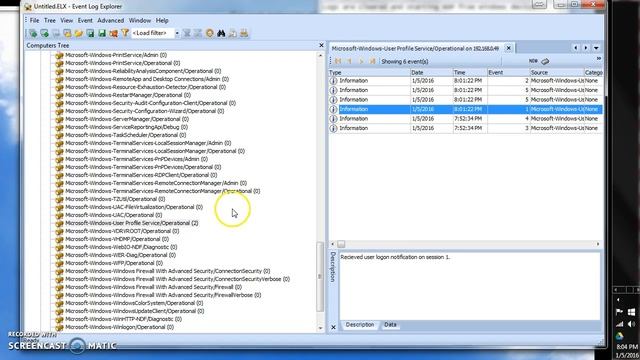Select the Microsoft-Windows-User Profile Service/Operational log
The width and height of the screenshot is (640, 360).
coord(131,223)
